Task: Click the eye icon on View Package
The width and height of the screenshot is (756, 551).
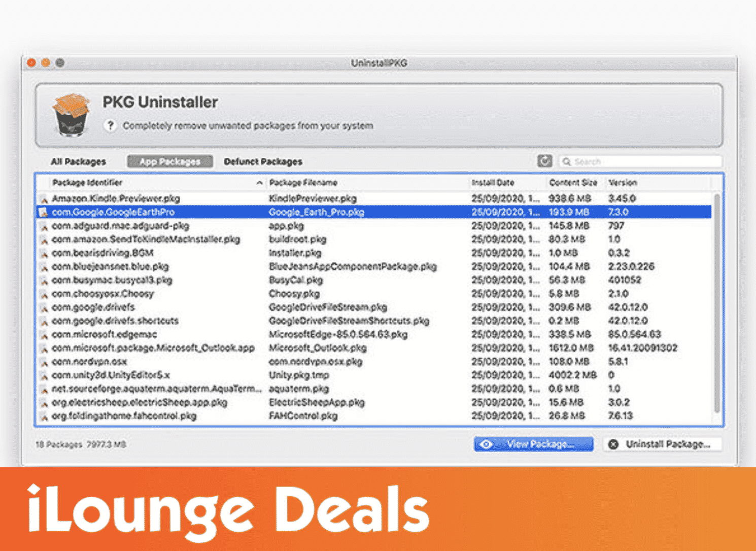Action: 486,444
